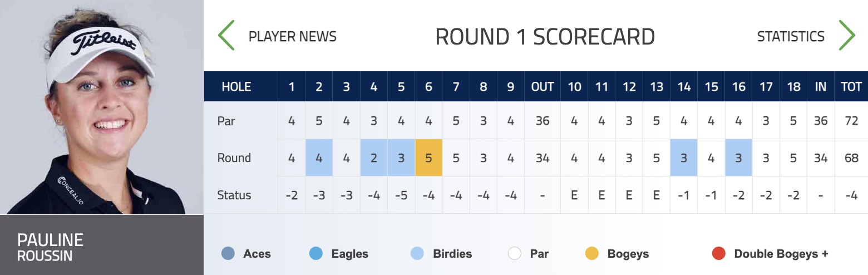Click the left green arrow chevron
The width and height of the screenshot is (868, 275).
click(226, 36)
